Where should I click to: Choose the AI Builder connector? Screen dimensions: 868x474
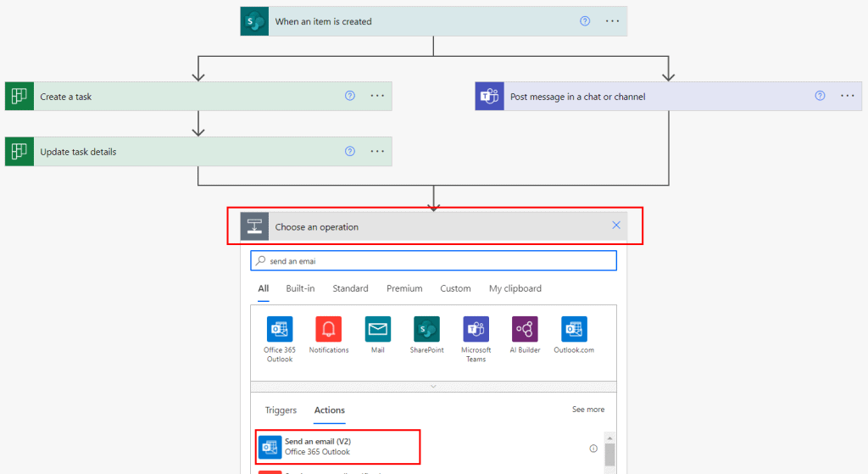tap(525, 335)
